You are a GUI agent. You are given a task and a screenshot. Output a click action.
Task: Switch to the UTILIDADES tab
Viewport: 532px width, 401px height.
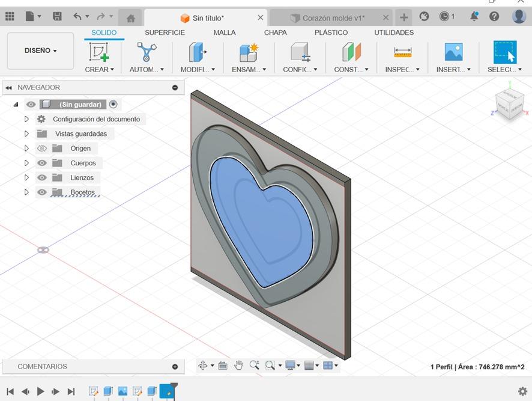[394, 32]
